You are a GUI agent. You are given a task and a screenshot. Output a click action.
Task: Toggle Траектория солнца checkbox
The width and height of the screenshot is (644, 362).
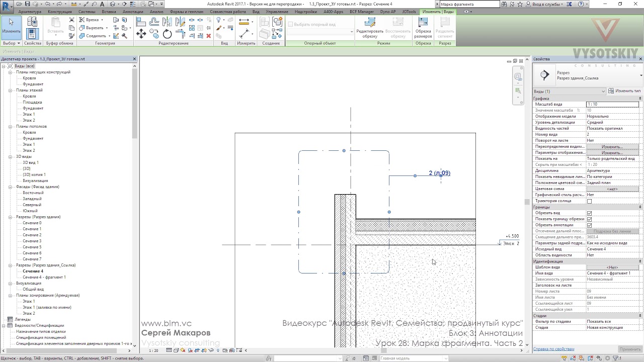tap(589, 201)
